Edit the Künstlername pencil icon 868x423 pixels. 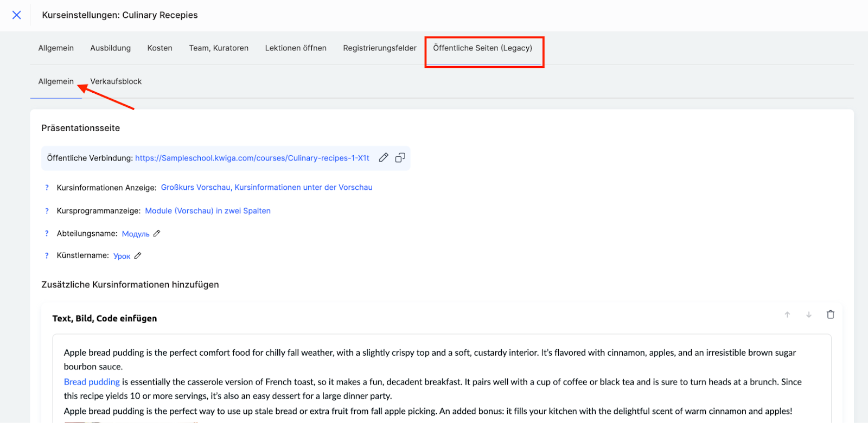tap(138, 256)
